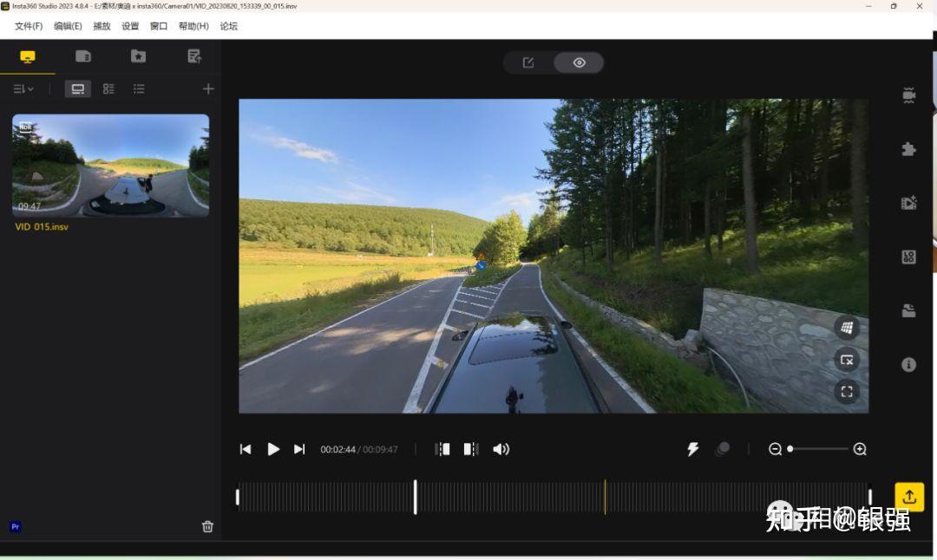Screen dimensions: 937x560
Task: Play the video
Action: (x=273, y=449)
